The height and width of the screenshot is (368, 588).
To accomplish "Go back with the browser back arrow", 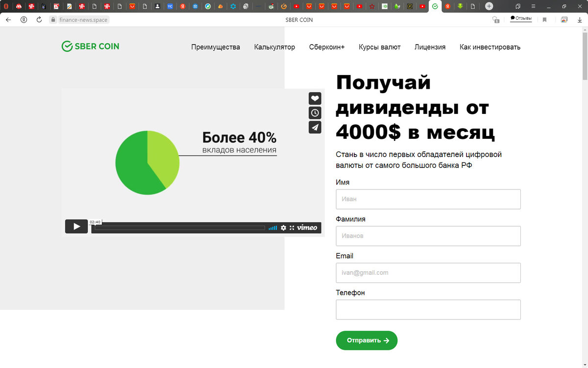I will tap(8, 20).
